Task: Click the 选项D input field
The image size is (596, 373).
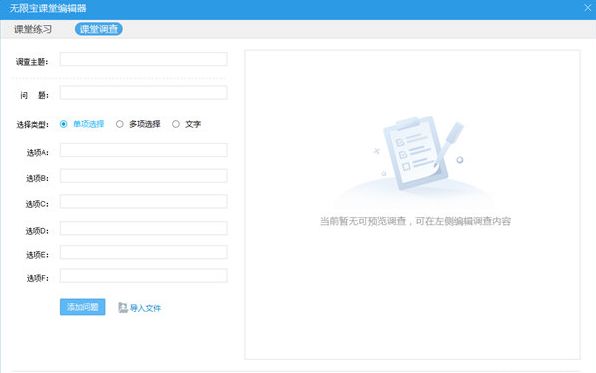Action: pyautogui.click(x=144, y=229)
